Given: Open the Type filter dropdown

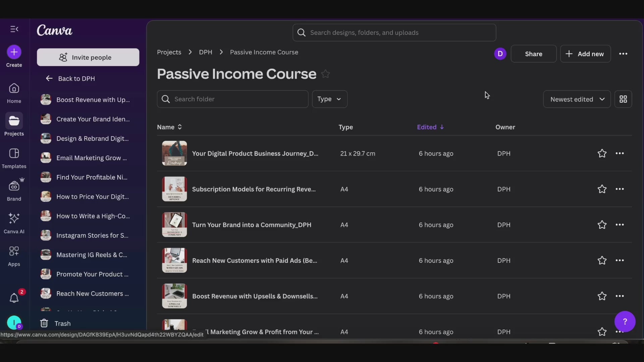Looking at the screenshot, I should (329, 99).
